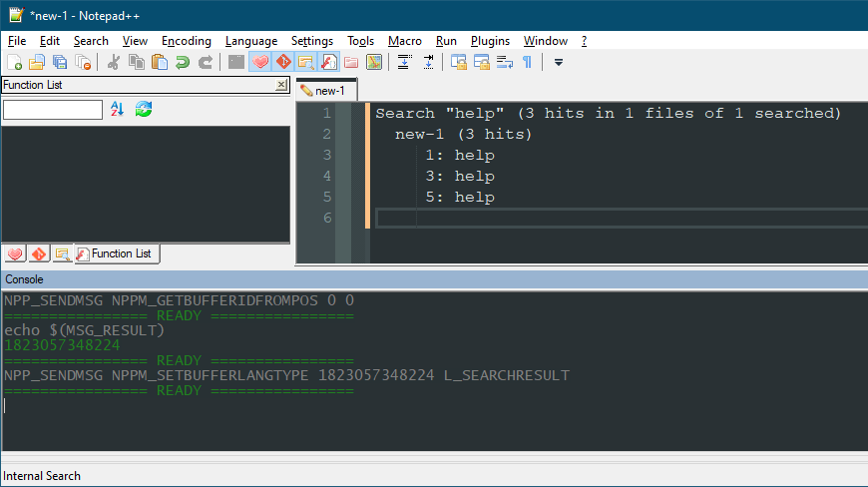
Task: Click the line-down arrow toolbar icon
Action: pos(405,62)
